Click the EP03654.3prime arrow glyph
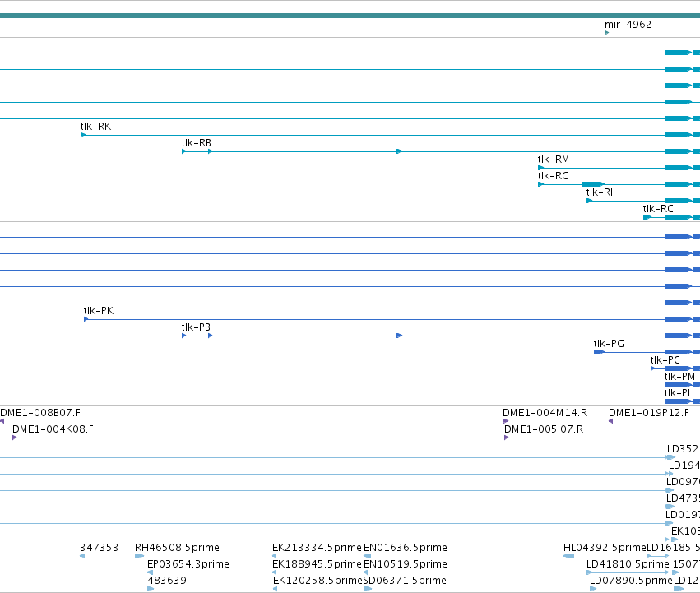The image size is (700, 593). point(150,572)
